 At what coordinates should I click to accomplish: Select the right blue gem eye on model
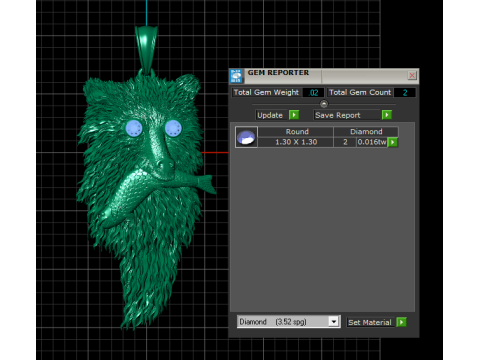click(x=173, y=128)
